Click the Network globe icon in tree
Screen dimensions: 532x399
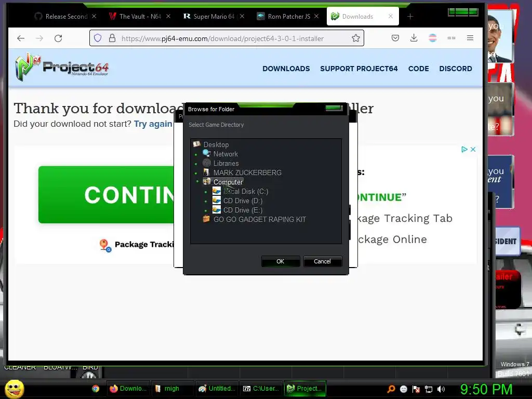207,153
